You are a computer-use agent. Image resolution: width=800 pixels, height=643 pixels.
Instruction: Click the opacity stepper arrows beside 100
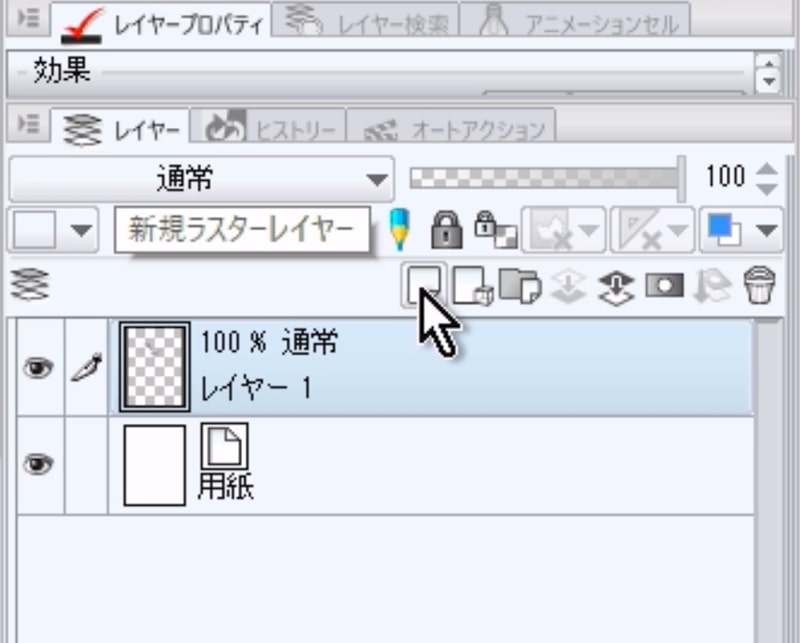[767, 179]
